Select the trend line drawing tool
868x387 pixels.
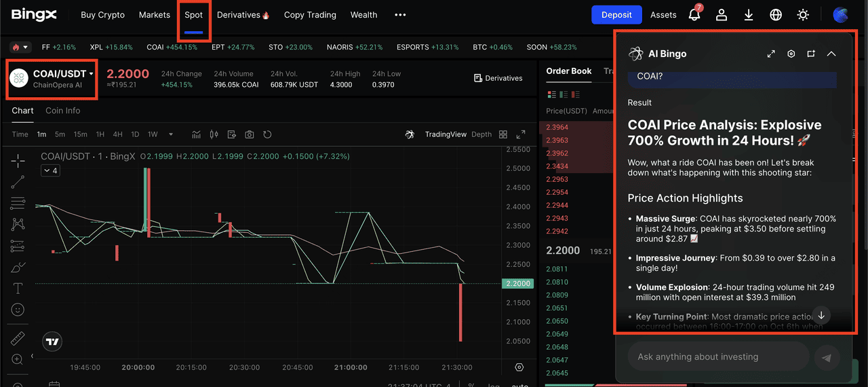[18, 181]
